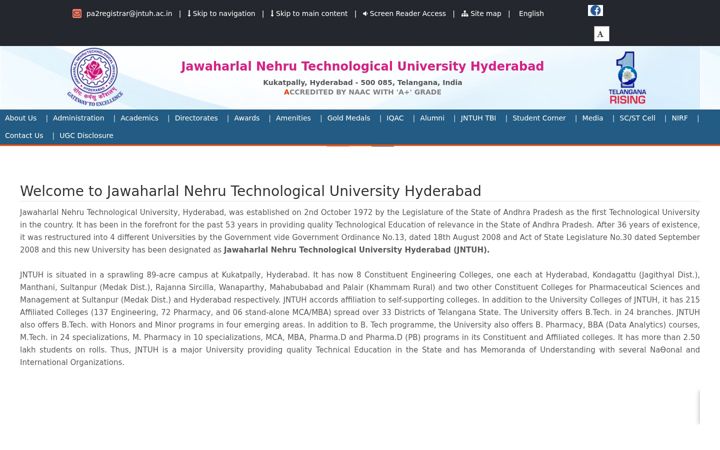
Task: Open the SC/ST Cell menu item
Action: [x=637, y=118]
